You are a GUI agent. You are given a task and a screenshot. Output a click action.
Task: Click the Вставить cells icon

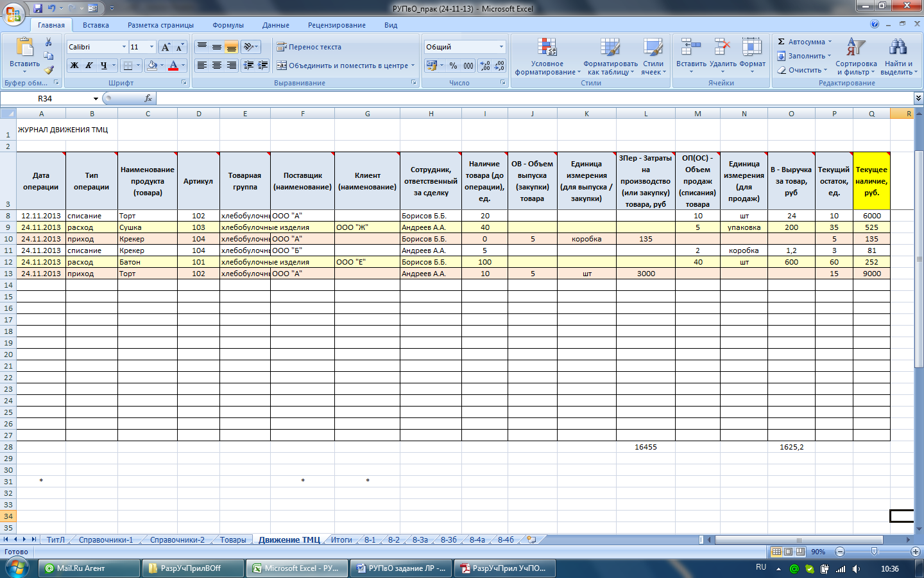pyautogui.click(x=691, y=48)
